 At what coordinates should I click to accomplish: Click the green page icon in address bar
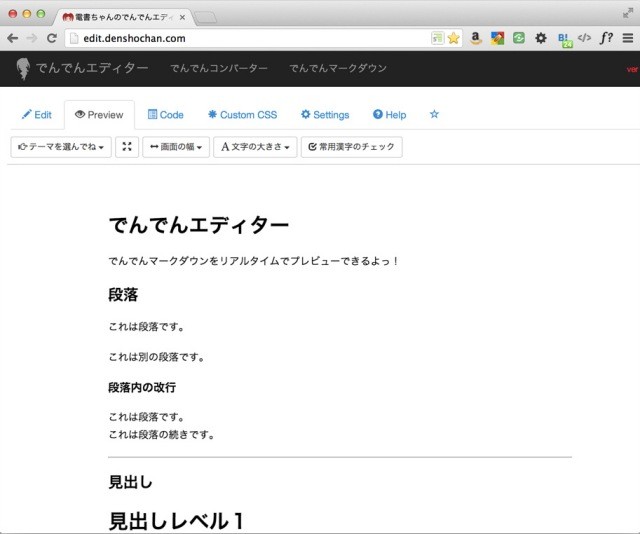(x=437, y=38)
